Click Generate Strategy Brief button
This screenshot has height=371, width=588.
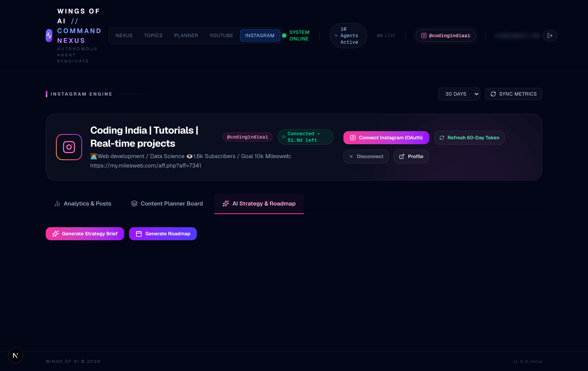point(85,234)
